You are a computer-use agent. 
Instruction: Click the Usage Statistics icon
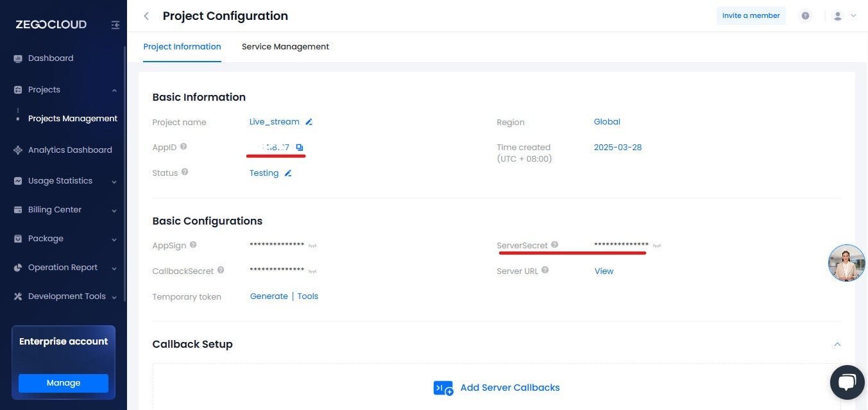click(x=18, y=181)
